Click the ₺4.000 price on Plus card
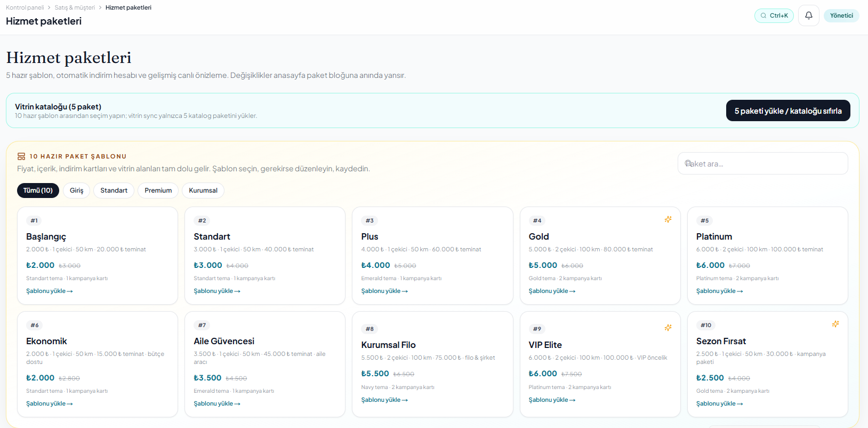 point(375,265)
